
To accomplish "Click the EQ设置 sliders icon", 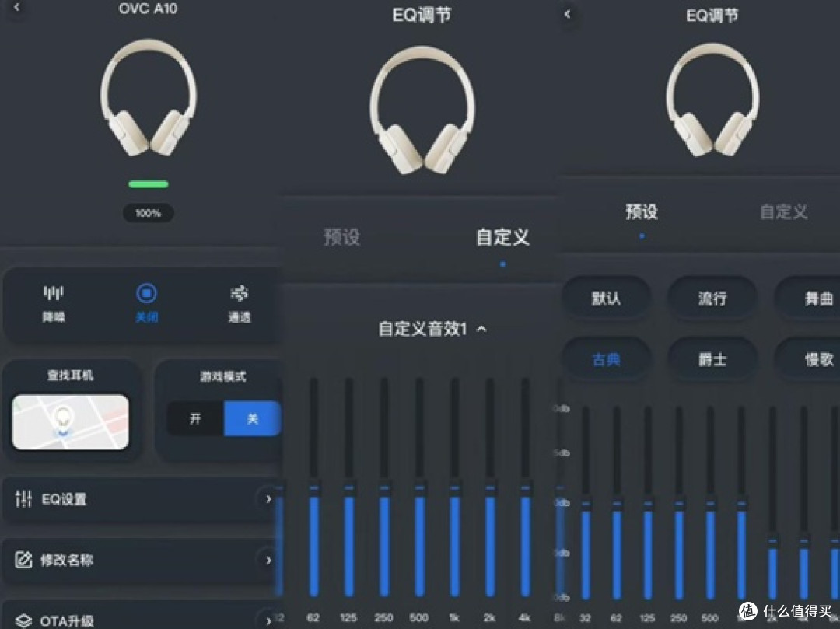I will pyautogui.click(x=23, y=498).
